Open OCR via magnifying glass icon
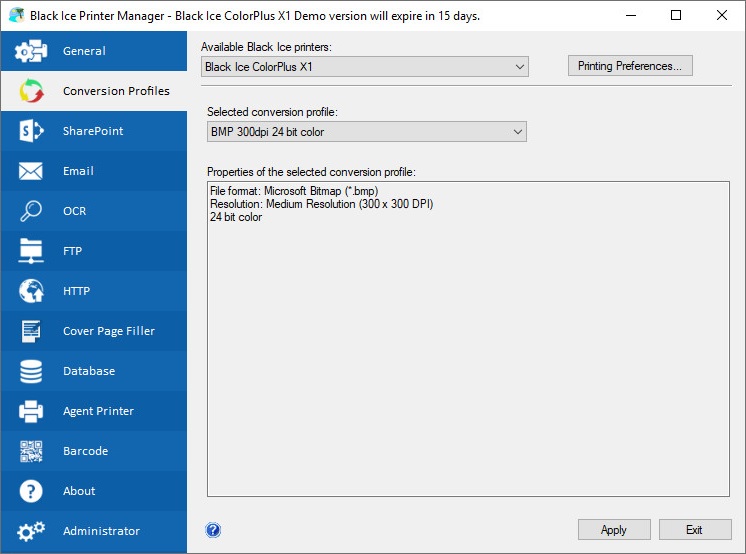Screen dimensions: 746x554 31,211
